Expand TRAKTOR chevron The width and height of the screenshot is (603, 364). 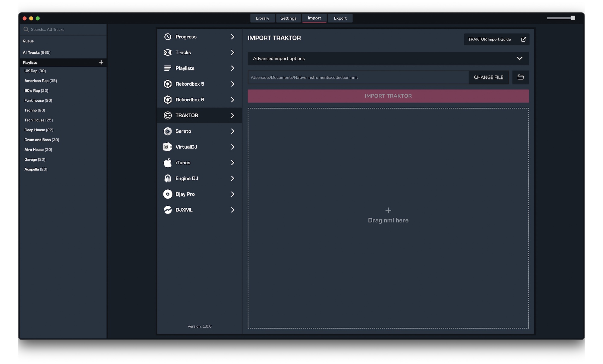tap(232, 116)
